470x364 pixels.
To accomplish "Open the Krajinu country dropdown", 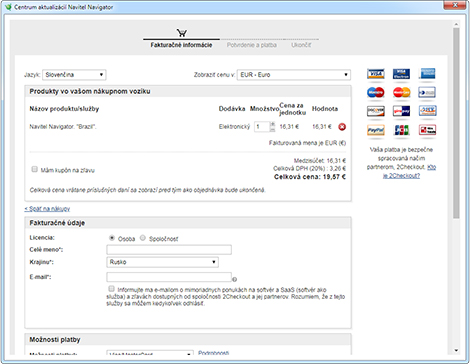I will 162,262.
